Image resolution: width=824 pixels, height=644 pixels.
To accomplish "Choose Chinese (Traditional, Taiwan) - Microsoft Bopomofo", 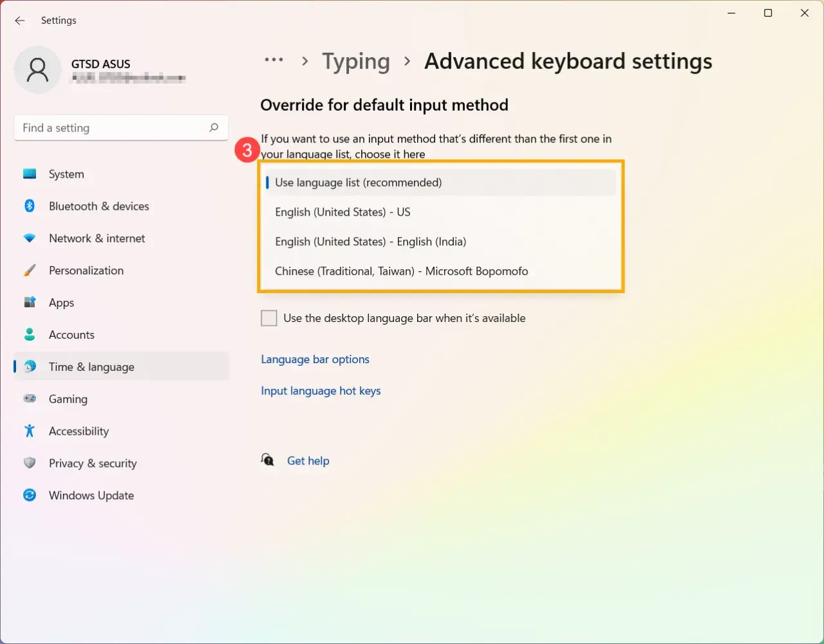I will tap(440, 271).
